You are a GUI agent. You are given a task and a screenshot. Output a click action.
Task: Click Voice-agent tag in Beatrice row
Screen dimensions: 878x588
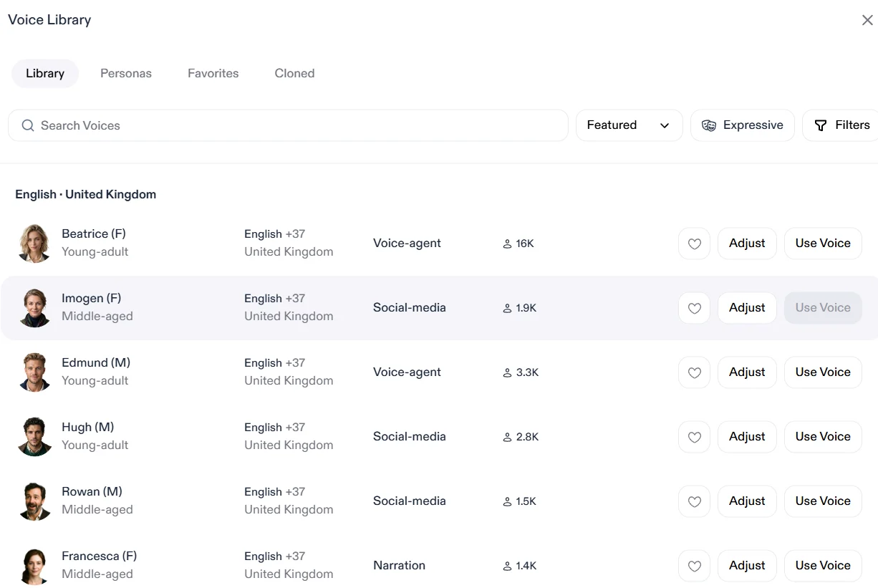407,244
